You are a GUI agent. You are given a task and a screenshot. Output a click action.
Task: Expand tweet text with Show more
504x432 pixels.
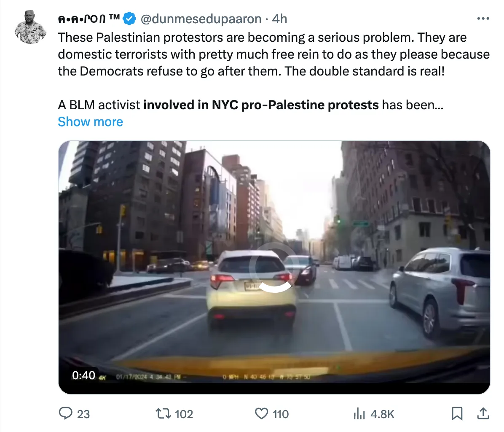point(90,122)
